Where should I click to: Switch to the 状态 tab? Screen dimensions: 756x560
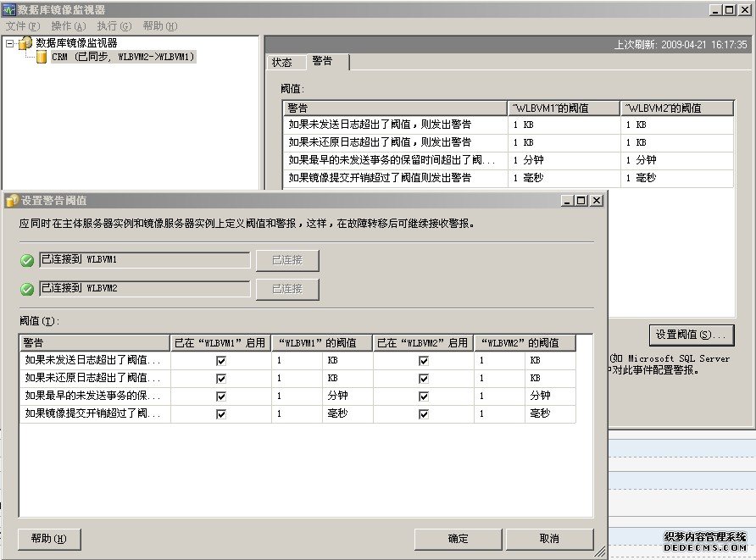(282, 63)
